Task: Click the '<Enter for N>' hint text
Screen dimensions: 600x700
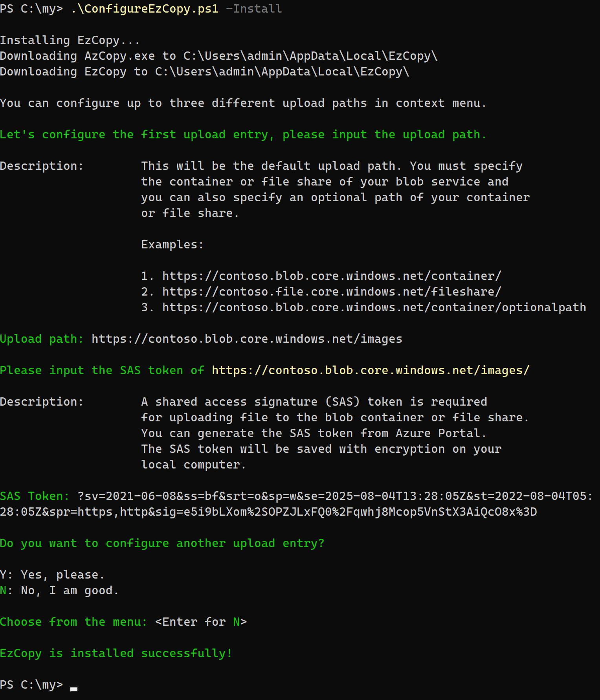Action: pos(201,622)
